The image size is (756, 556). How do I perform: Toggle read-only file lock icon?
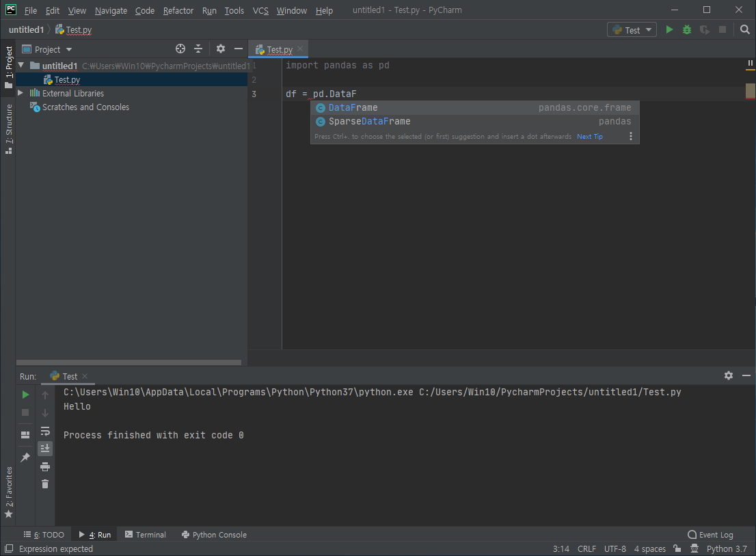click(677, 548)
